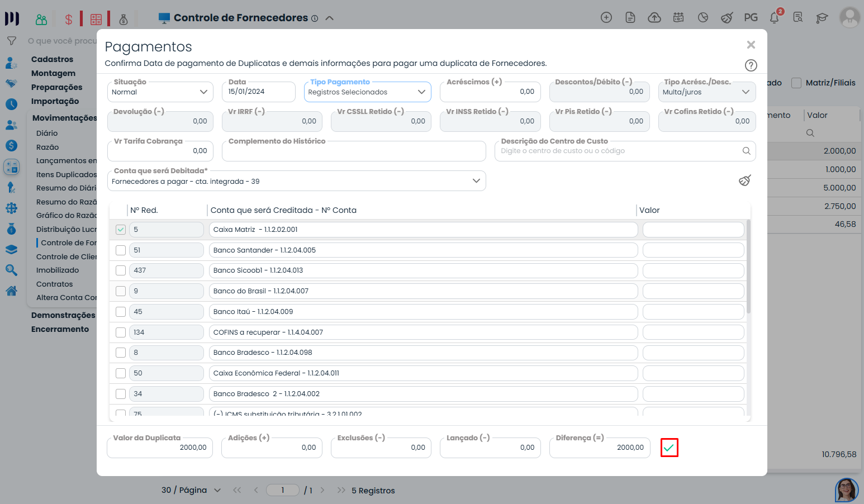Expand the Controle de Fornecedores title chevron

click(x=330, y=18)
